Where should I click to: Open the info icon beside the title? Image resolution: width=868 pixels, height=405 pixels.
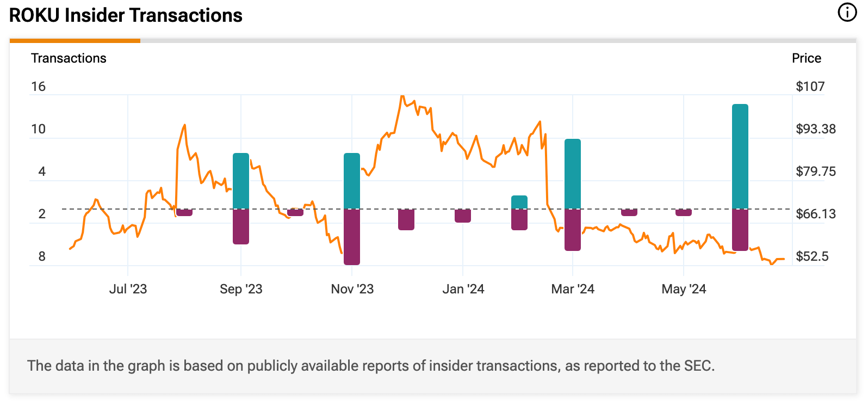click(x=847, y=12)
